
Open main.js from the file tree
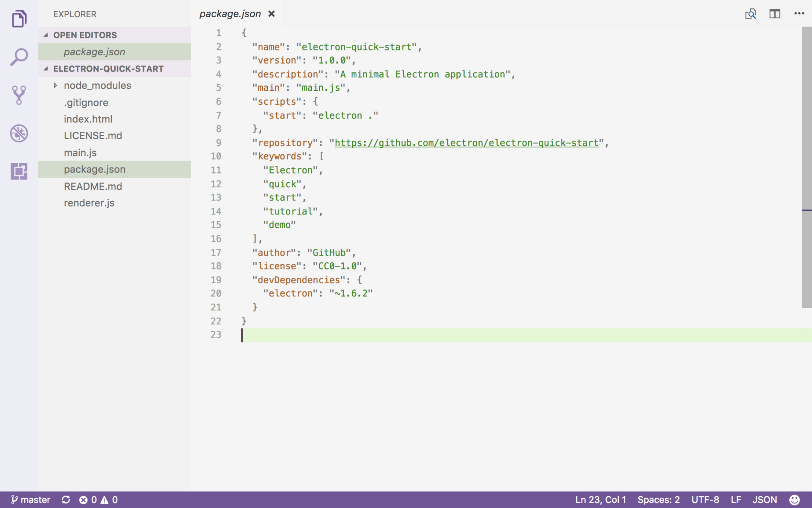coord(80,152)
